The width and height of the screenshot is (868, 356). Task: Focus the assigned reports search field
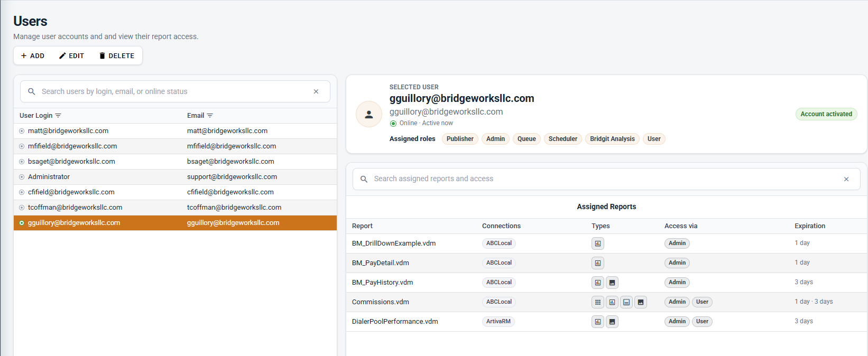pyautogui.click(x=606, y=179)
